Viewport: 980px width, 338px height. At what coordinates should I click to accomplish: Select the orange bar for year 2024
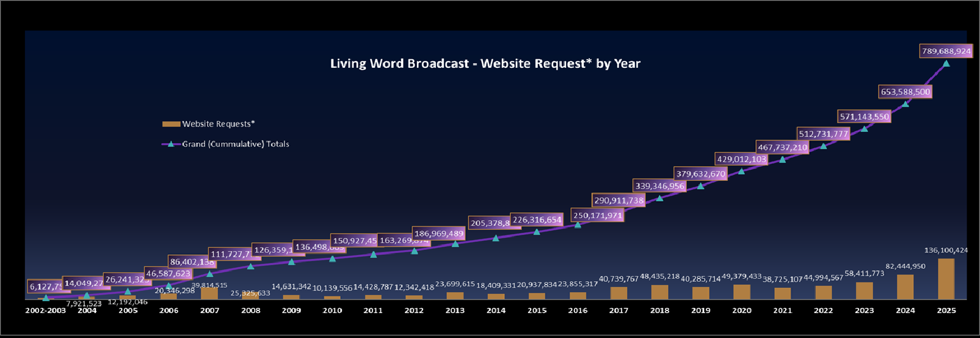coord(905,287)
